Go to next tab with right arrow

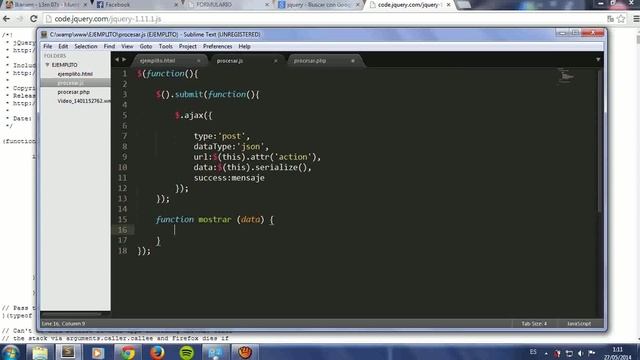tap(124, 60)
